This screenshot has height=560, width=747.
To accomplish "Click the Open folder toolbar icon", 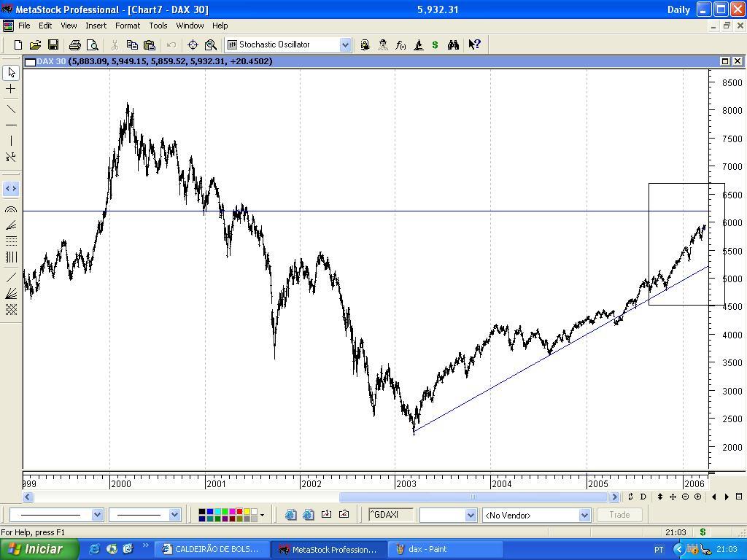I will (x=35, y=44).
